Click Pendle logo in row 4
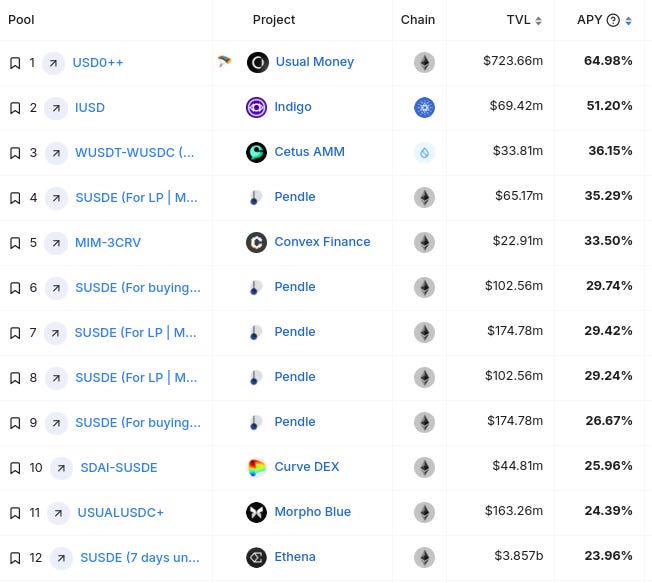The image size is (652, 583). (x=255, y=197)
